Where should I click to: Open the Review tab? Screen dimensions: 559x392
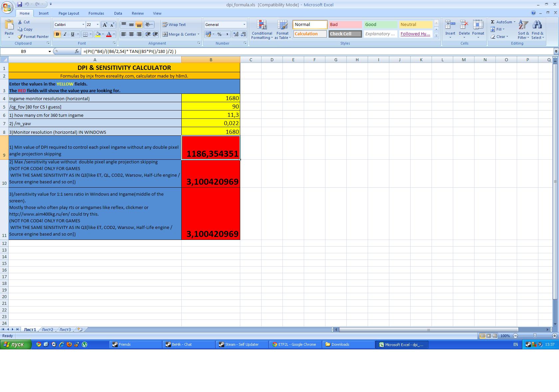(137, 13)
